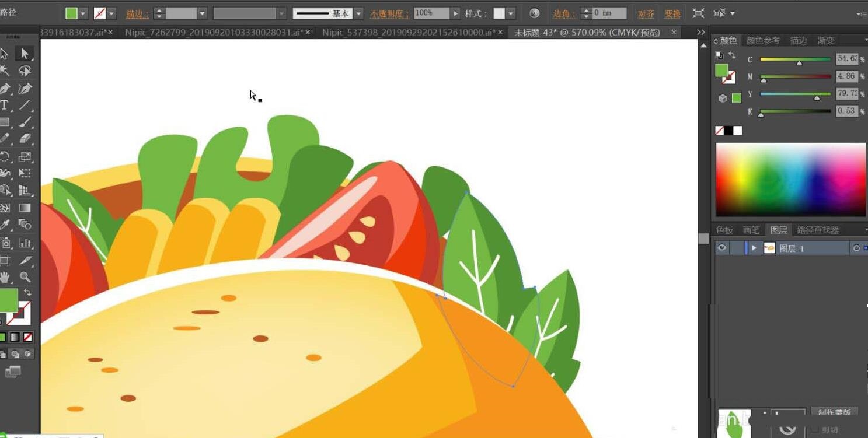Click the Paintbrush tool
Image resolution: width=868 pixels, height=438 pixels.
click(25, 122)
